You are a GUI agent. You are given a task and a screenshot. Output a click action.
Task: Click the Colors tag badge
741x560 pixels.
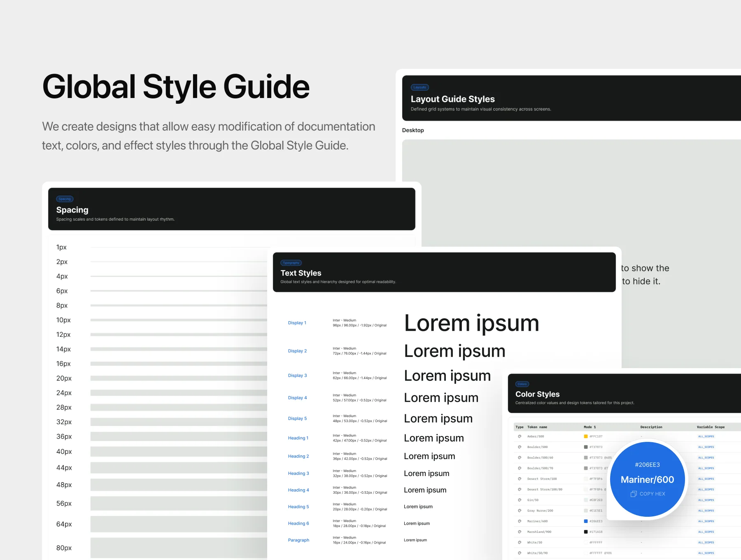(x=522, y=384)
